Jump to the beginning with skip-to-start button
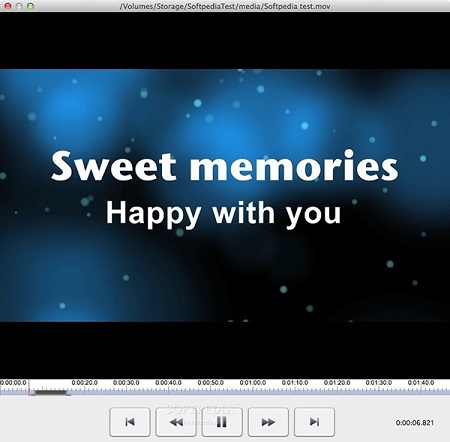The image size is (450, 442). 130,422
